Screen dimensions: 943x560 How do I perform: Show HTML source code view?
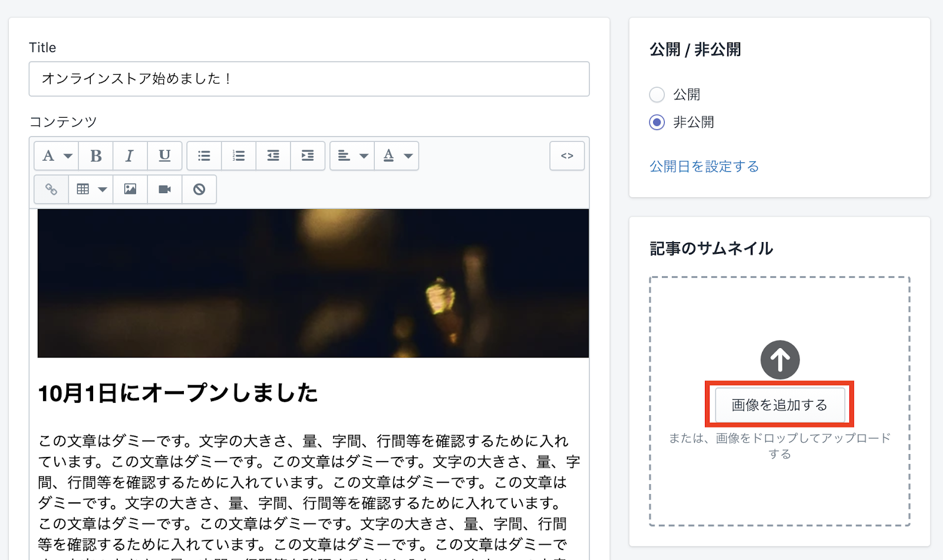[567, 156]
